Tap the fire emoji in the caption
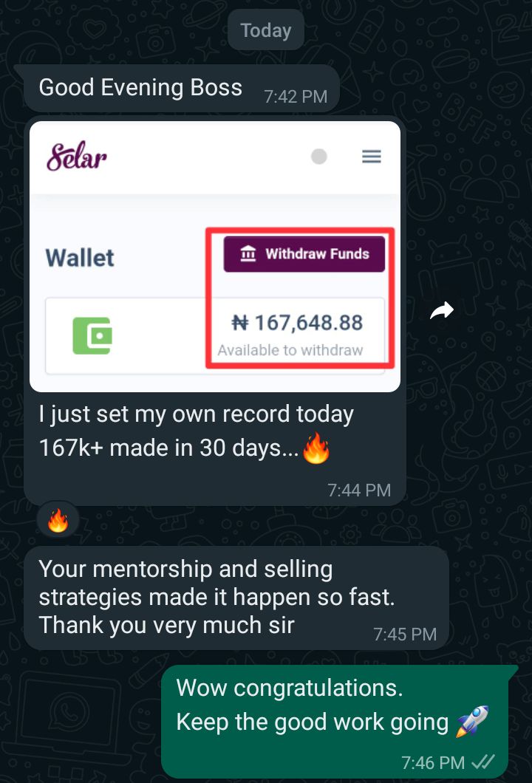 pyautogui.click(x=316, y=449)
